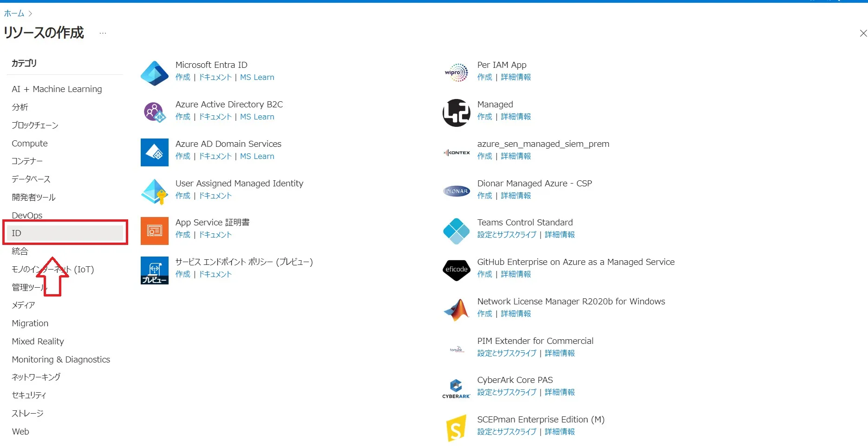
Task: Click the サービス エンドポイント ポリシー preview icon
Action: pos(155,270)
